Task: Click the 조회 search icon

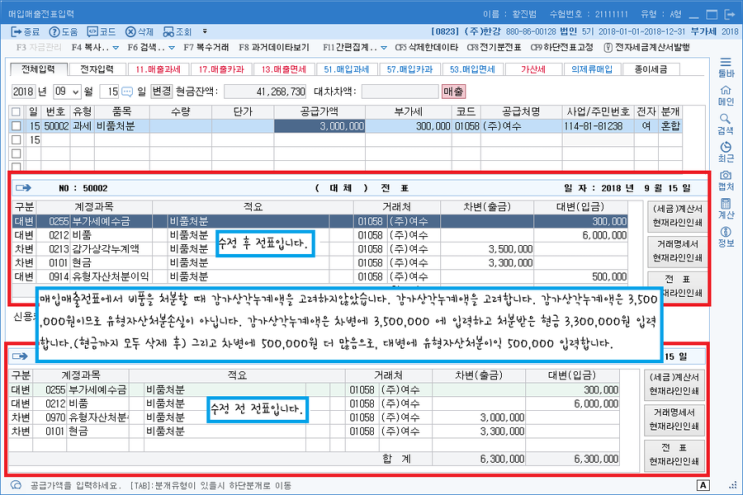Action: (168, 32)
